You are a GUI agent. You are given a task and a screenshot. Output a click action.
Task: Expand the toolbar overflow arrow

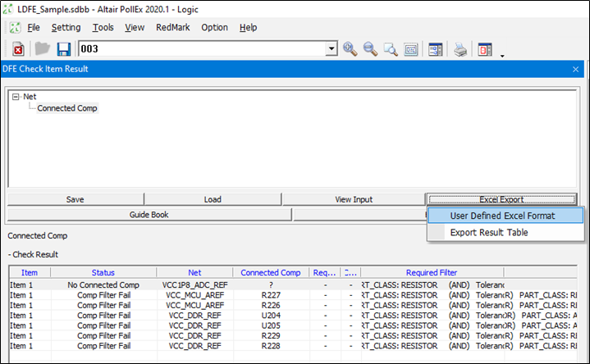[x=501, y=56]
